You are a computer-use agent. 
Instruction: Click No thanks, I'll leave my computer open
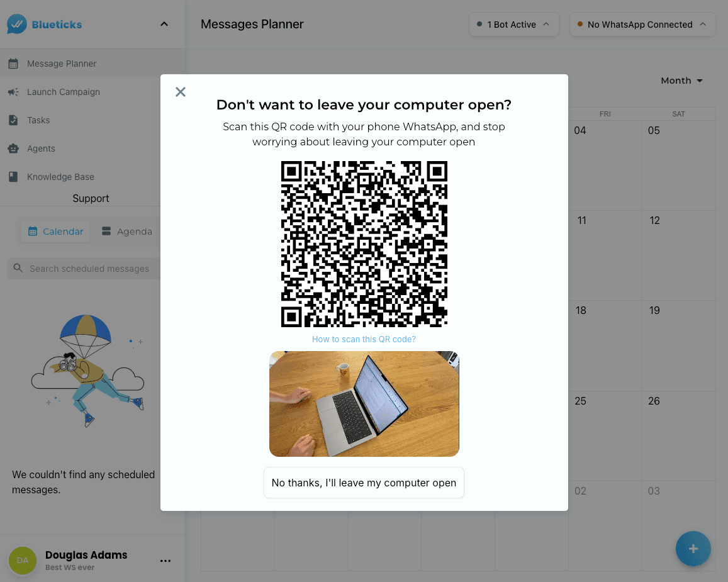tap(364, 483)
